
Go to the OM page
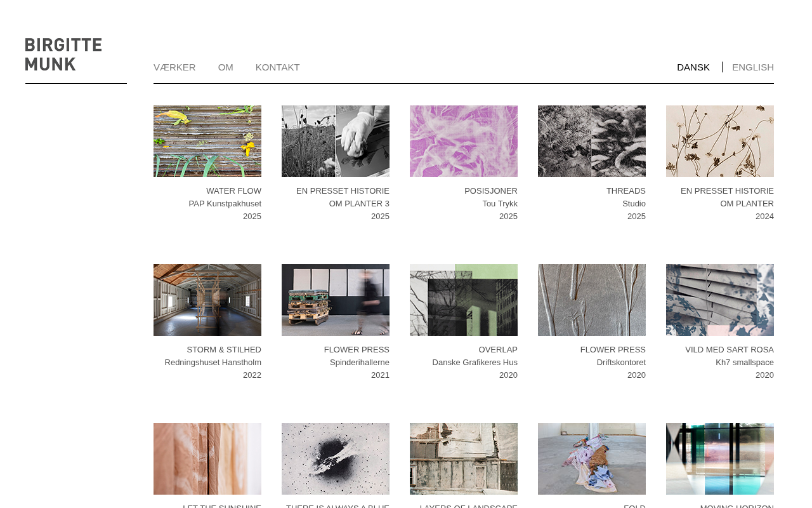coord(226,67)
